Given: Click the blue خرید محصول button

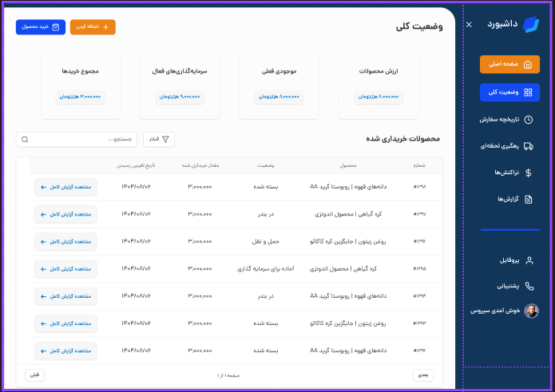Looking at the screenshot, I should click(x=39, y=27).
